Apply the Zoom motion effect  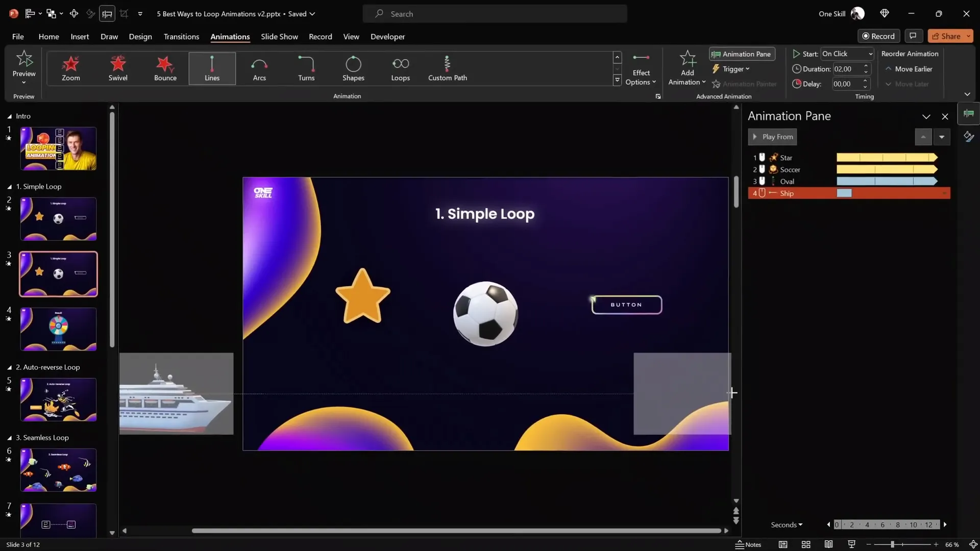pos(70,68)
